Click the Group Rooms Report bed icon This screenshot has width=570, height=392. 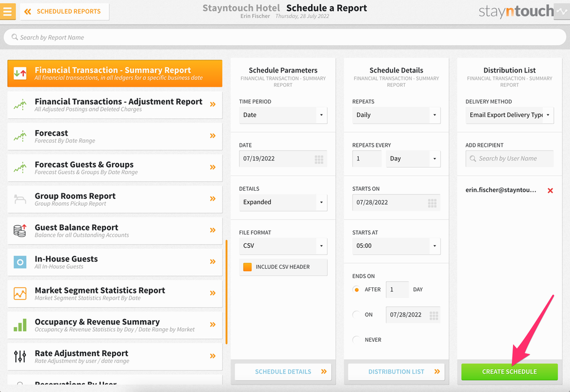pos(20,199)
